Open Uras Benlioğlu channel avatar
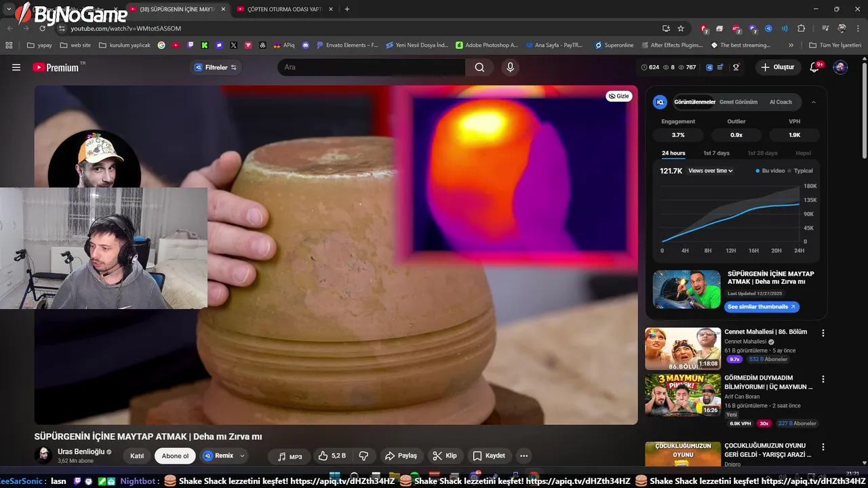 pyautogui.click(x=43, y=455)
